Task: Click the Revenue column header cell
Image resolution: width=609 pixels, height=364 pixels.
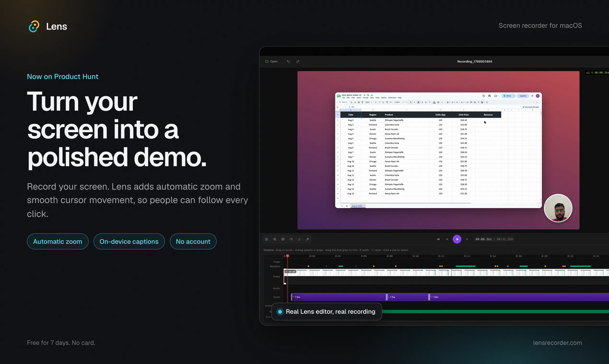Action: coord(488,114)
